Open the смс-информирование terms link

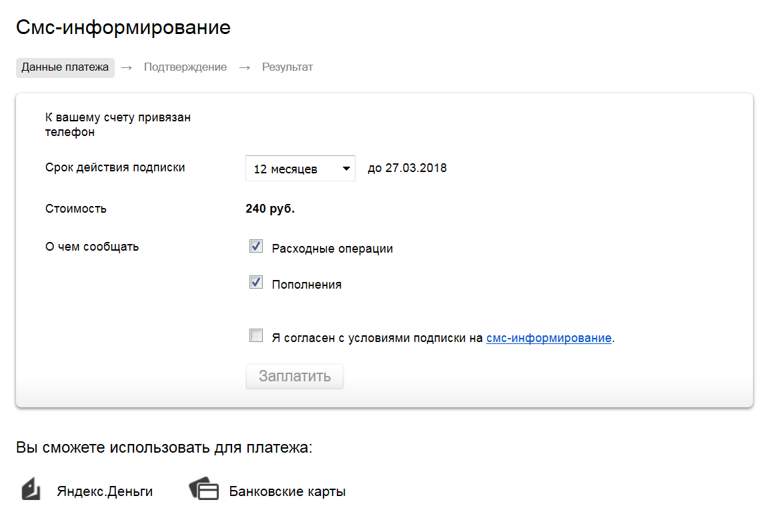[x=549, y=338]
